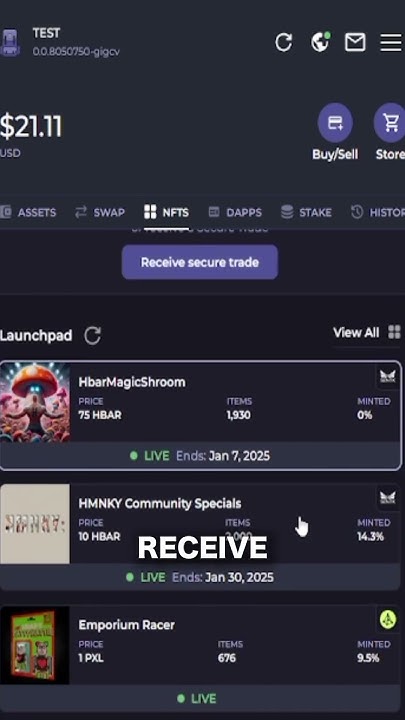This screenshot has height=720, width=405.
Task: Click the TEST account avatar icon
Action: [10, 43]
